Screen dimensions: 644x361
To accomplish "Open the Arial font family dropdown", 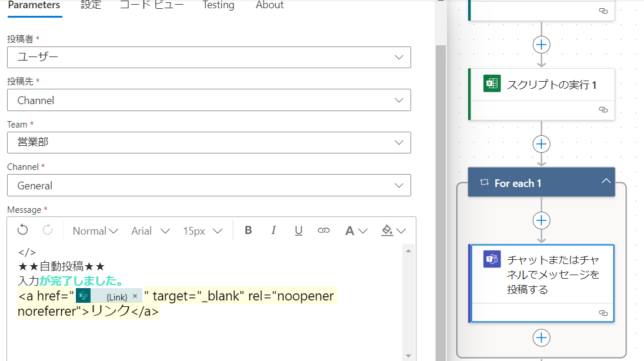I will pyautogui.click(x=151, y=231).
